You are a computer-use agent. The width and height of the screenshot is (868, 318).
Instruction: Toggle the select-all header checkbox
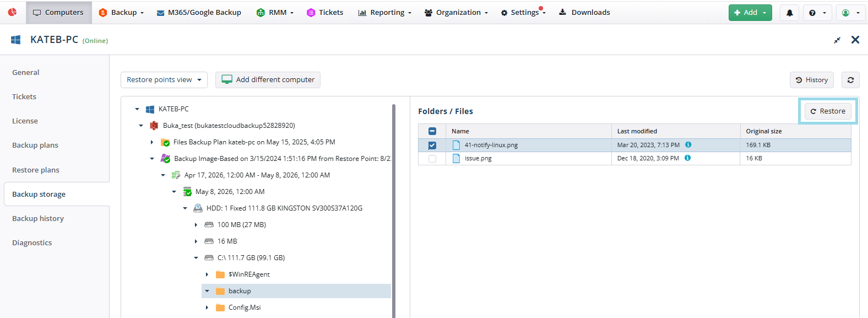click(x=432, y=131)
